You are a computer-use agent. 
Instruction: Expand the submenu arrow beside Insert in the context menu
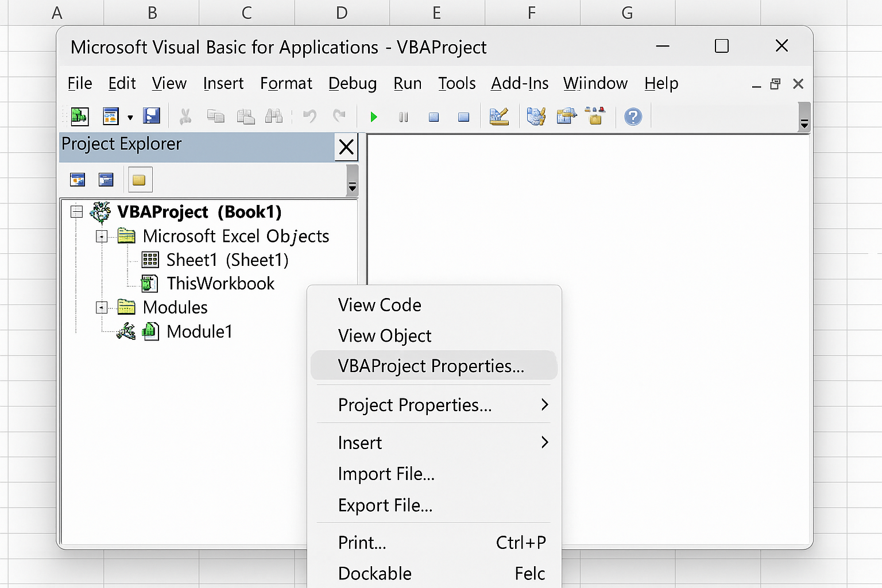pos(545,442)
